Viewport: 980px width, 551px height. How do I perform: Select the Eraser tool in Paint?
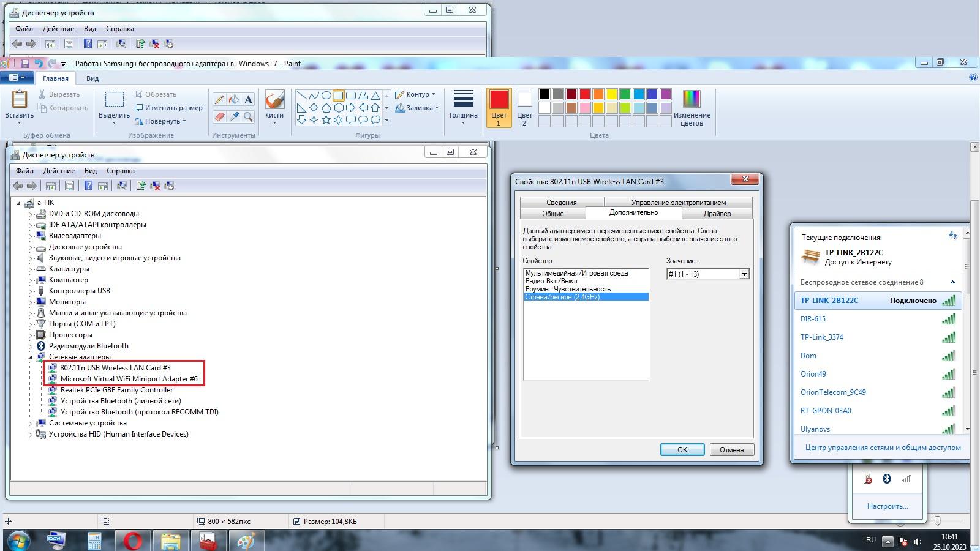point(219,116)
